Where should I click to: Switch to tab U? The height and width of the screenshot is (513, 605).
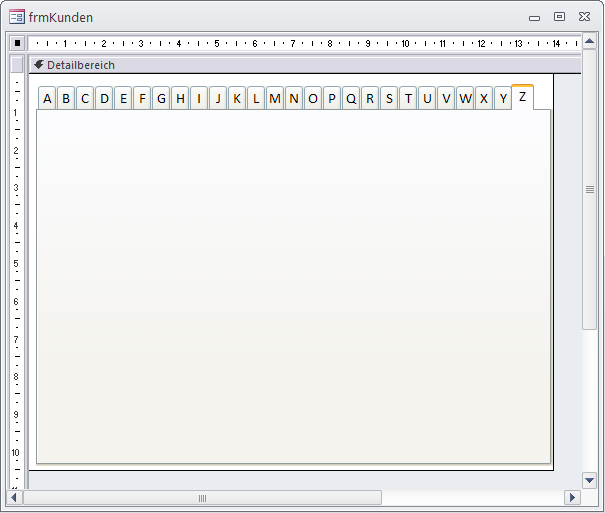pyautogui.click(x=427, y=98)
